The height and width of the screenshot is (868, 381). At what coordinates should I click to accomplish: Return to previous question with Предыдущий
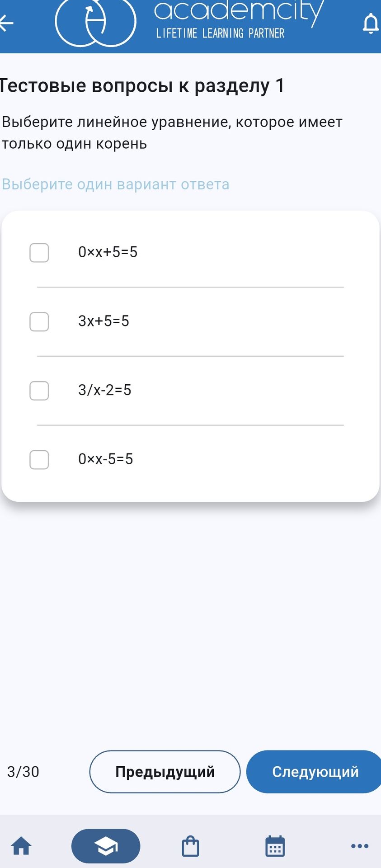pos(165,772)
